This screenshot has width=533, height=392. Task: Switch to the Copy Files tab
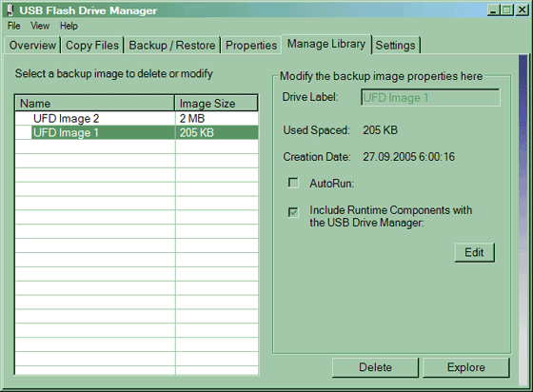92,45
